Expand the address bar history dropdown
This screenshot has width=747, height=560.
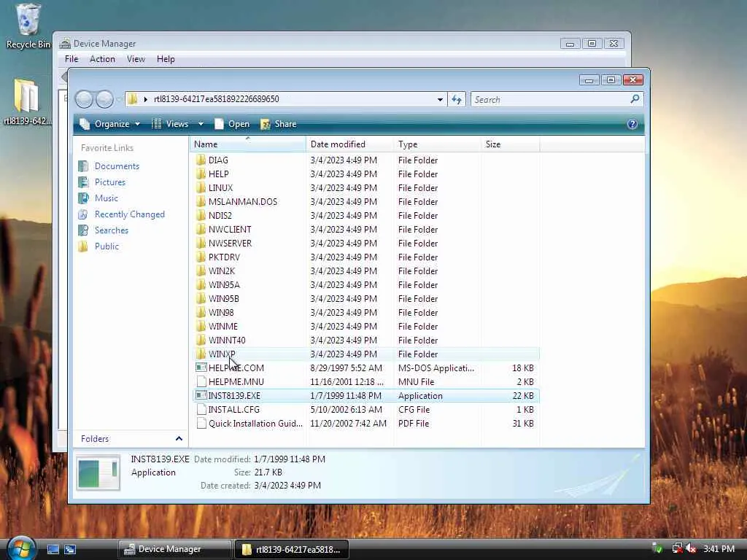pos(440,99)
